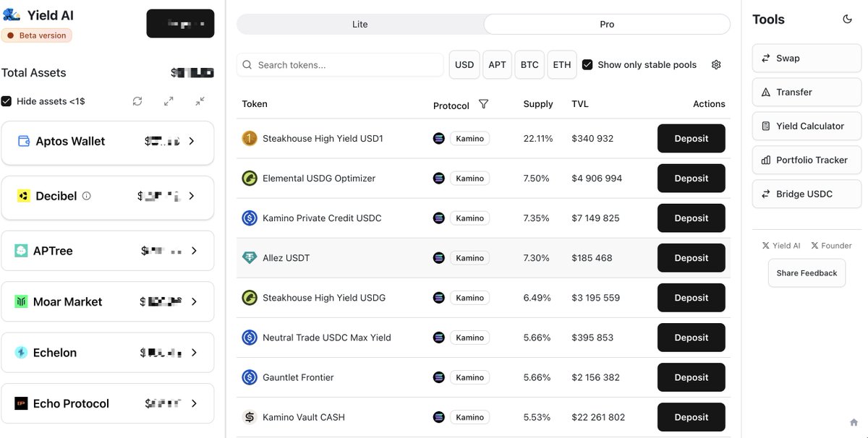The height and width of the screenshot is (438, 868).
Task: Toggle the APT filter chip
Action: [x=498, y=64]
